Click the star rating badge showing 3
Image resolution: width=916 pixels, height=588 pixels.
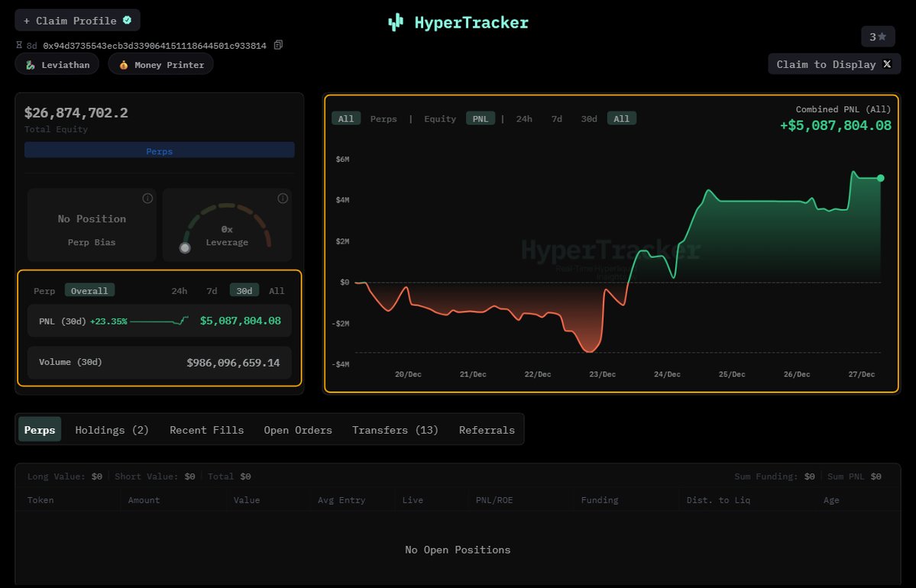point(878,37)
